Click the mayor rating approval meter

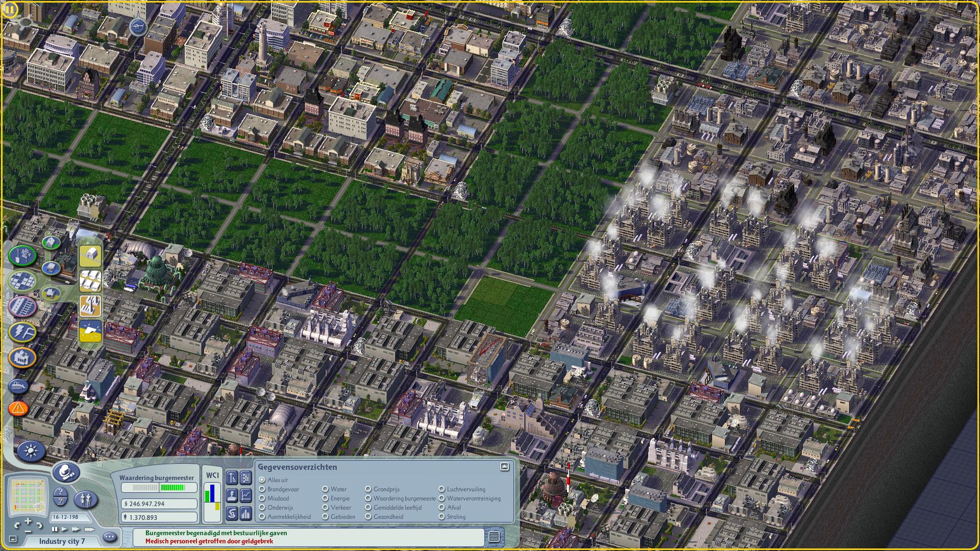159,488
